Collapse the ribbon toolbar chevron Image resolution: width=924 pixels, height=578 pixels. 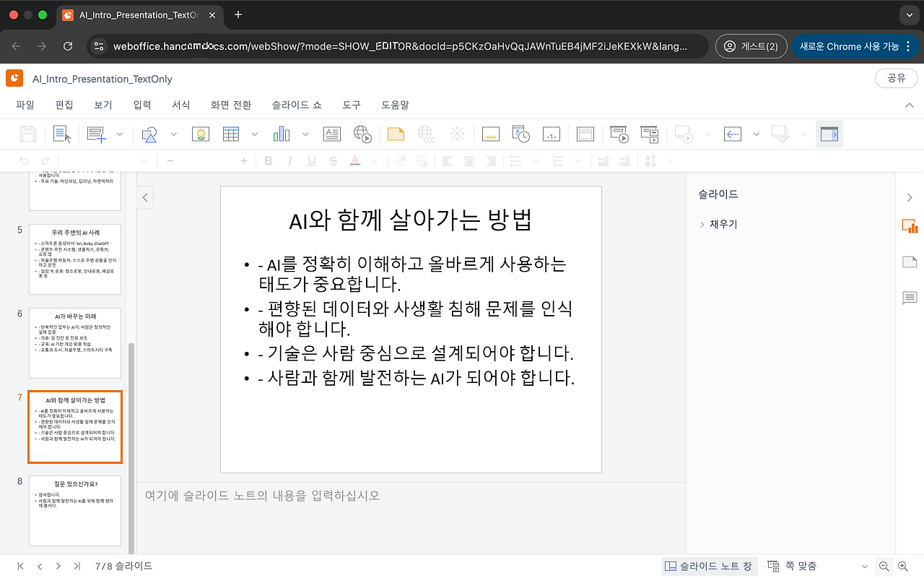click(910, 105)
